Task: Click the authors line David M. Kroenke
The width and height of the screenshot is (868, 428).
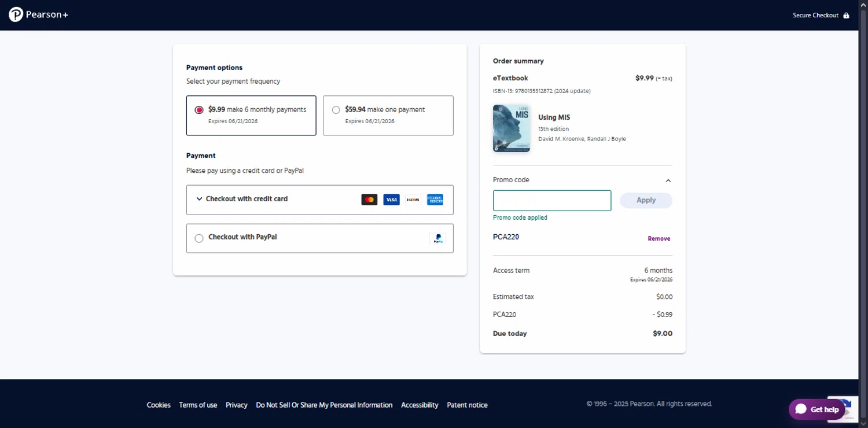Action: [x=582, y=139]
